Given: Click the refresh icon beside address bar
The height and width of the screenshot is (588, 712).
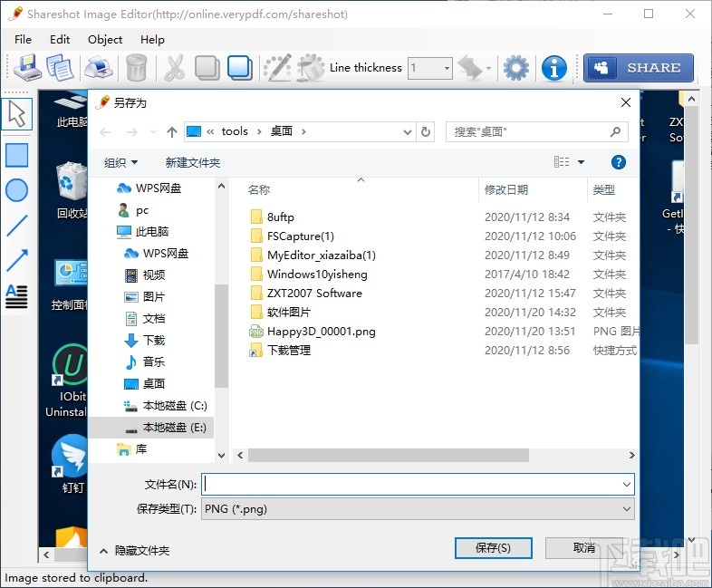Looking at the screenshot, I should pyautogui.click(x=426, y=131).
